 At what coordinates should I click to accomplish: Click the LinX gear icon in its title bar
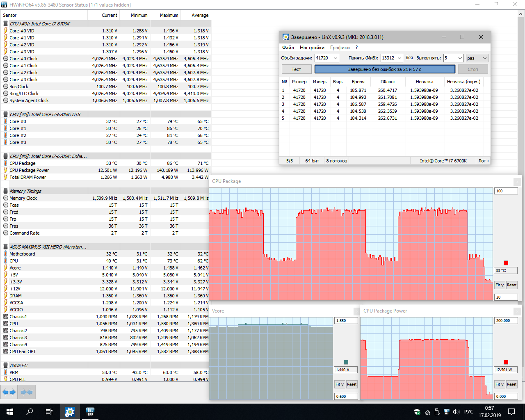pyautogui.click(x=286, y=37)
